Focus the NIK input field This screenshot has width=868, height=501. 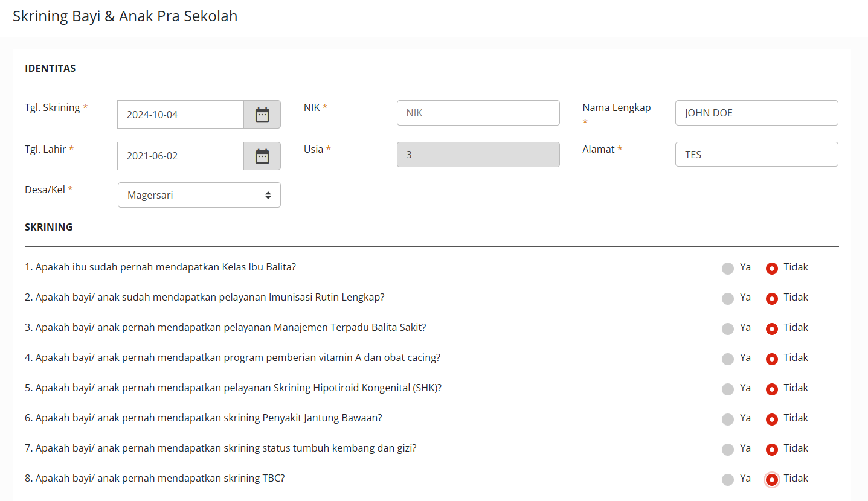coord(478,113)
